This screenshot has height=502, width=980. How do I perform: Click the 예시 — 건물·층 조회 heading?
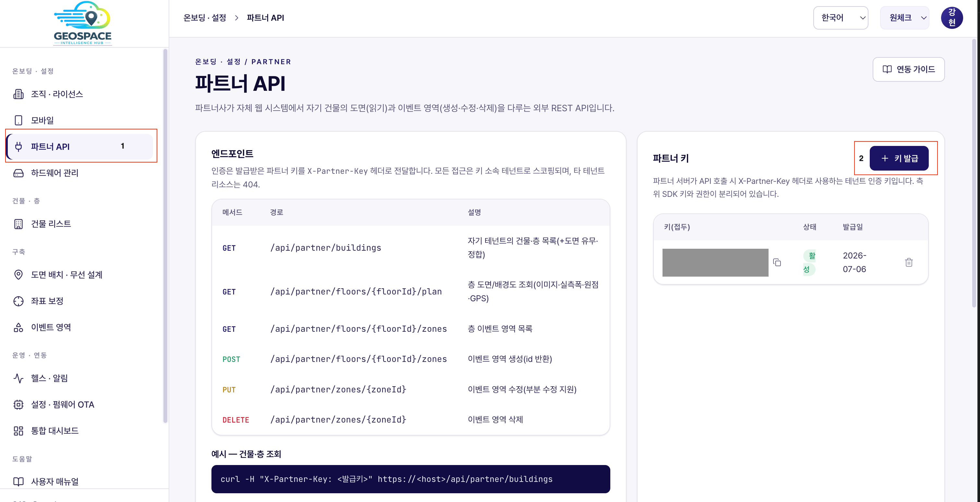[x=246, y=454]
